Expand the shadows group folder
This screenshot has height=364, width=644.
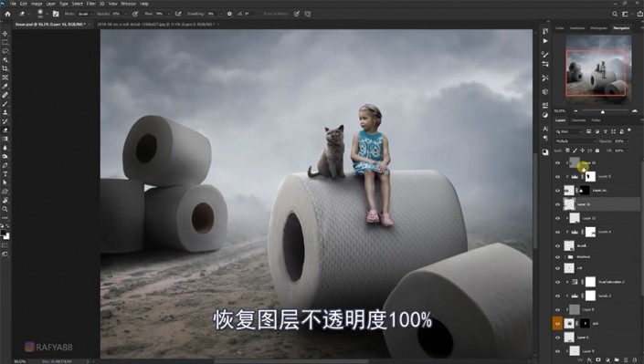click(565, 257)
